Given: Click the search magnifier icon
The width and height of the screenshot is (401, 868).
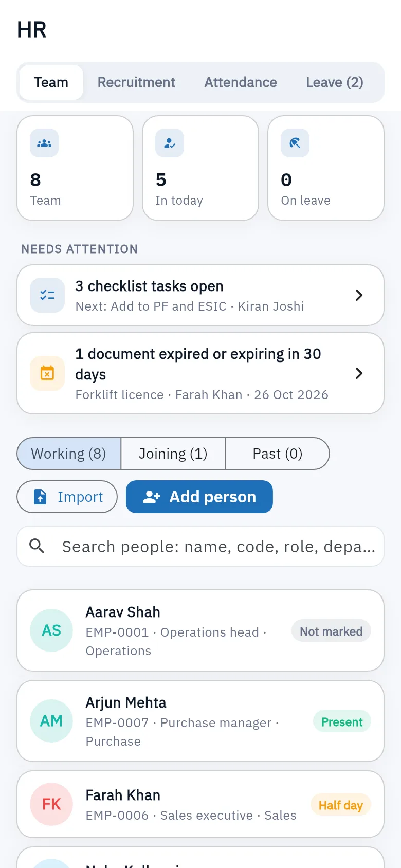Looking at the screenshot, I should (37, 546).
